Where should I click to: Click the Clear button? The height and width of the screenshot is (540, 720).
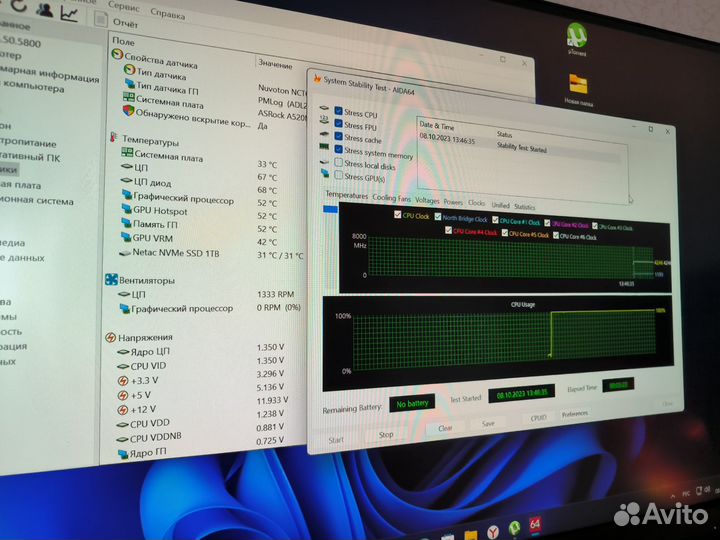coord(445,428)
